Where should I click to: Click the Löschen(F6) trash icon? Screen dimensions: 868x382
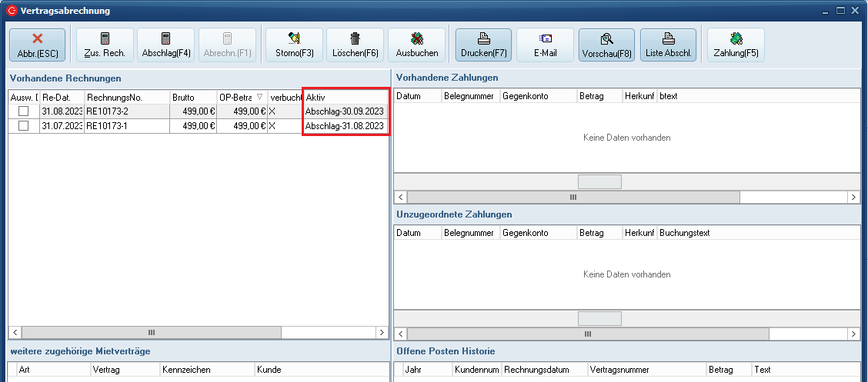click(355, 45)
